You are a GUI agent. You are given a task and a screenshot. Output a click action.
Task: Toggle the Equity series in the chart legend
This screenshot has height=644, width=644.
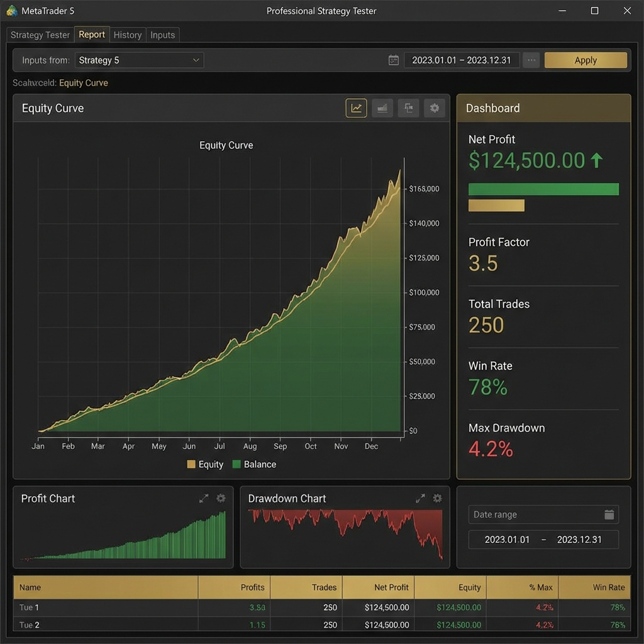[x=204, y=464]
